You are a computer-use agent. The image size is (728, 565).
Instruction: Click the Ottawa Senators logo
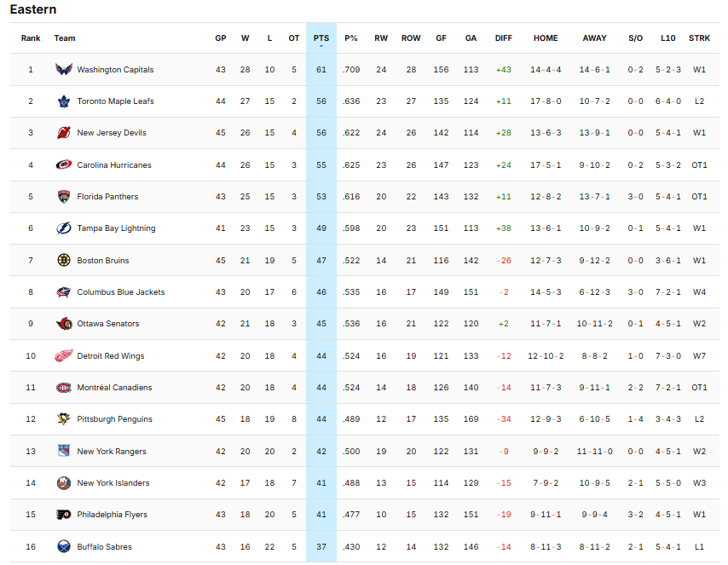click(x=64, y=324)
